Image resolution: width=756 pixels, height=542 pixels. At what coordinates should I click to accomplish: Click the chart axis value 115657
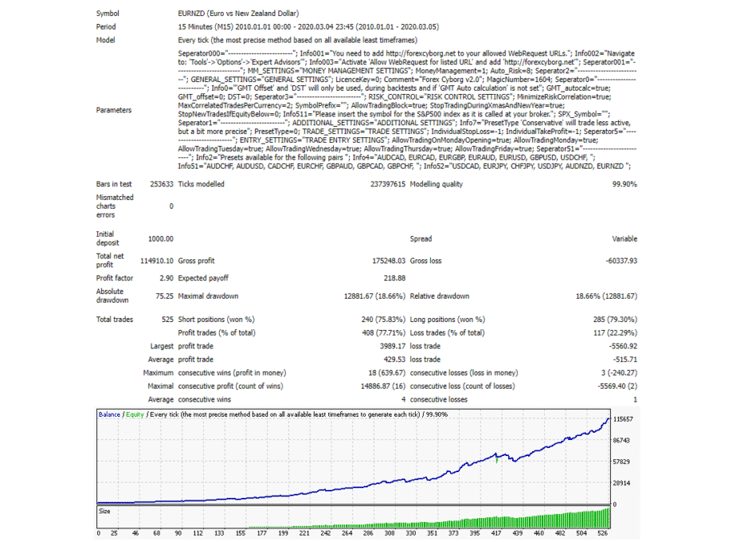[623, 419]
